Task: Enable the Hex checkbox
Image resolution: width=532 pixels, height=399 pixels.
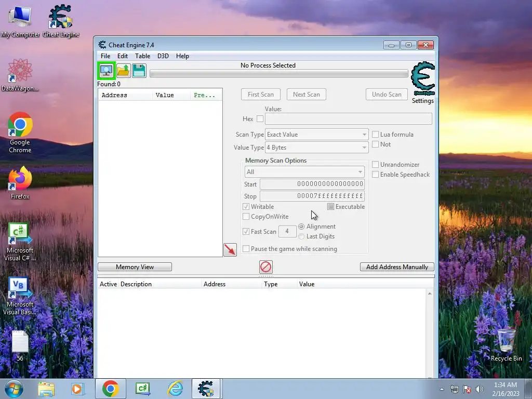Action: tap(260, 119)
